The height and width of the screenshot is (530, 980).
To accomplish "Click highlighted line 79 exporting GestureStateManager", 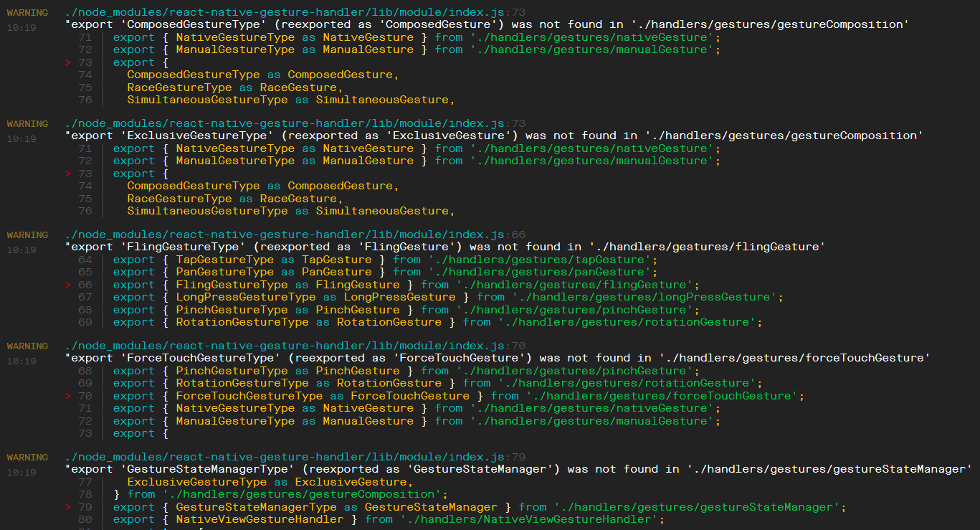I will (480, 507).
